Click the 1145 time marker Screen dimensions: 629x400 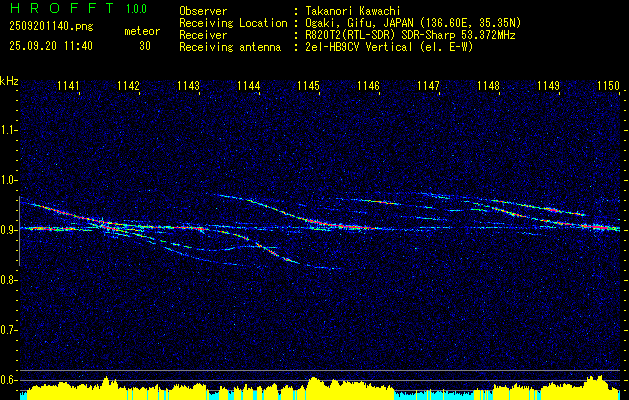point(308,86)
